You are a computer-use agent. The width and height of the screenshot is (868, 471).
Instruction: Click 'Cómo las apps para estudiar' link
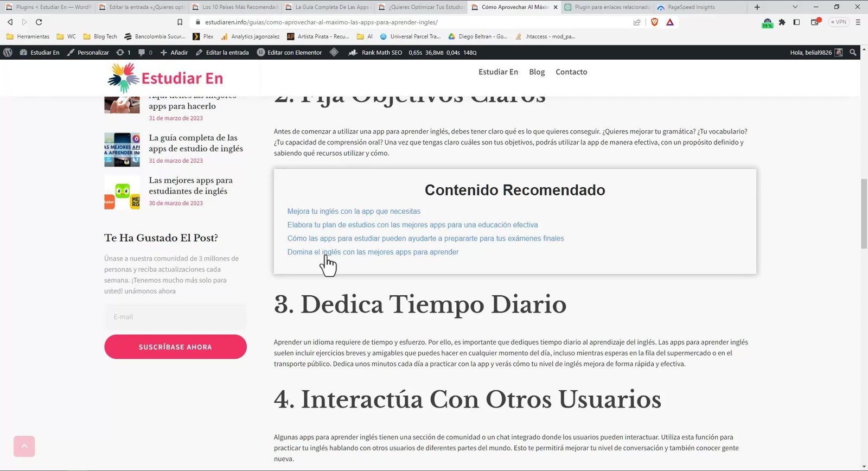(x=425, y=239)
